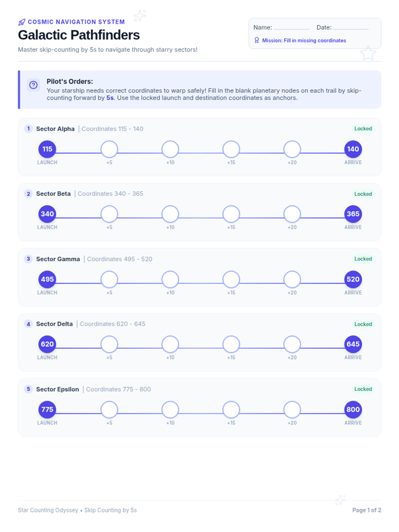This screenshot has height=532, width=399.
Task: Select the number 5 badge for Sector Epsilon
Action: tap(28, 389)
